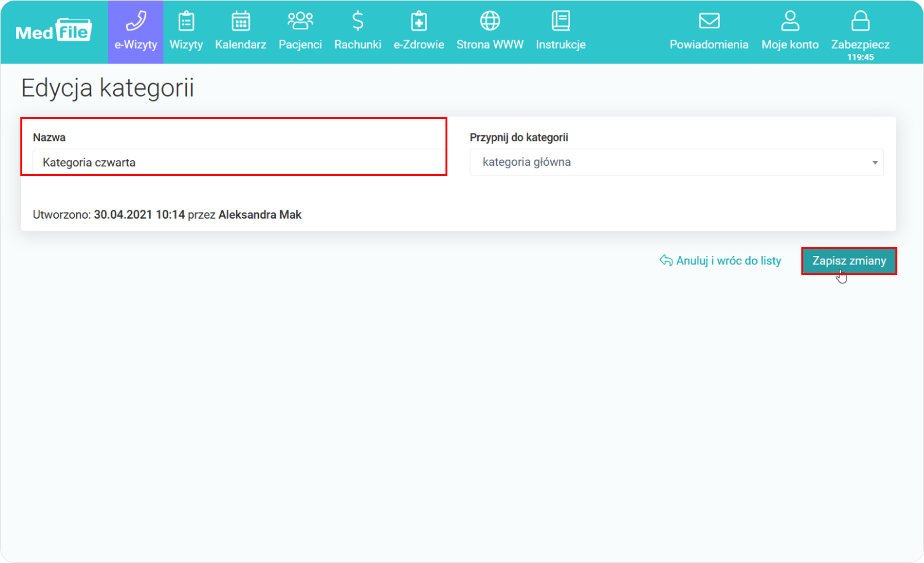The image size is (924, 563).
Task: Open Pacjenci people icon
Action: pyautogui.click(x=300, y=21)
